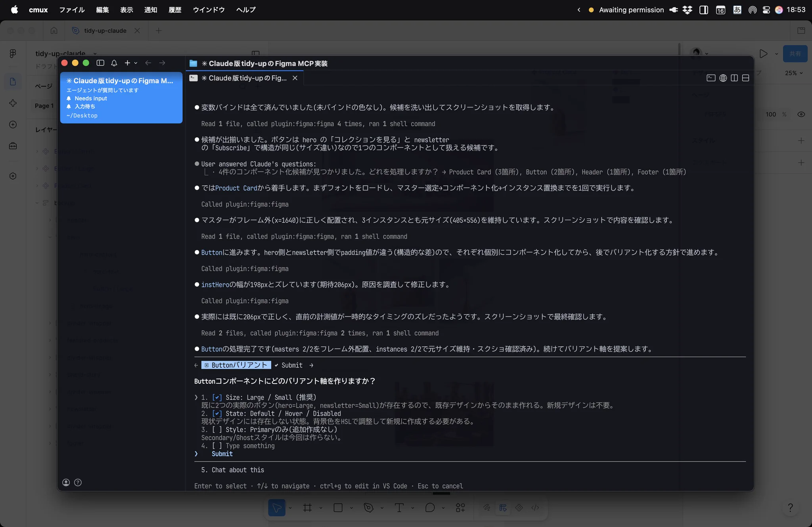Open the dropdown chevron next to cmux plus
The width and height of the screenshot is (812, 527).
click(136, 63)
